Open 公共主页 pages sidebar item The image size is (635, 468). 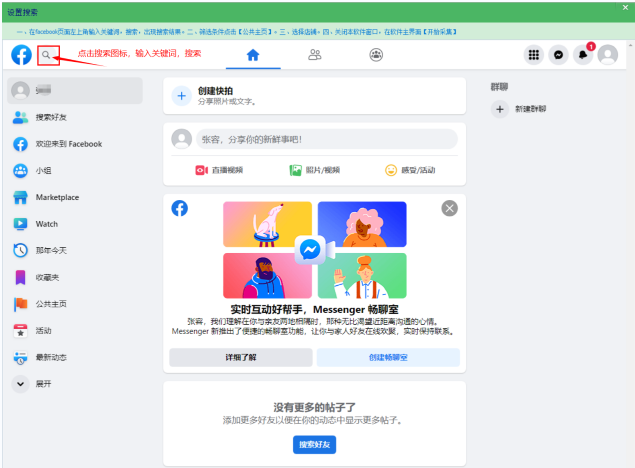click(x=75, y=304)
